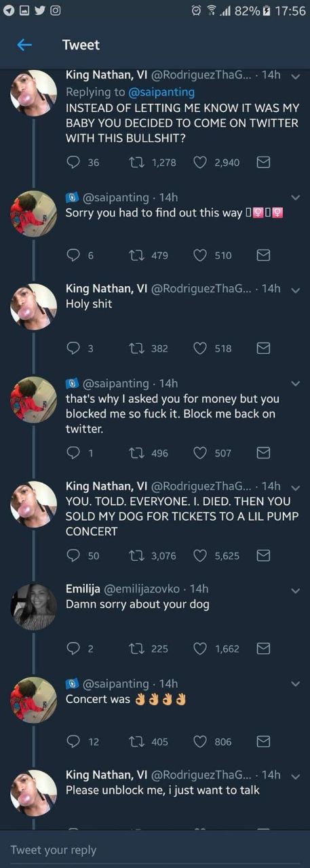Open the @saipanting mention link
The height and width of the screenshot is (868, 310).
coord(161,92)
